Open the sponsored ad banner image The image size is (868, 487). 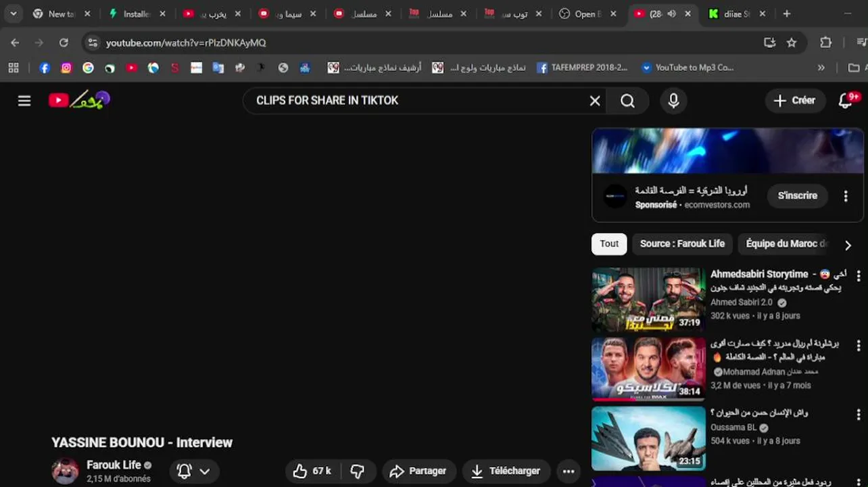[x=727, y=151]
